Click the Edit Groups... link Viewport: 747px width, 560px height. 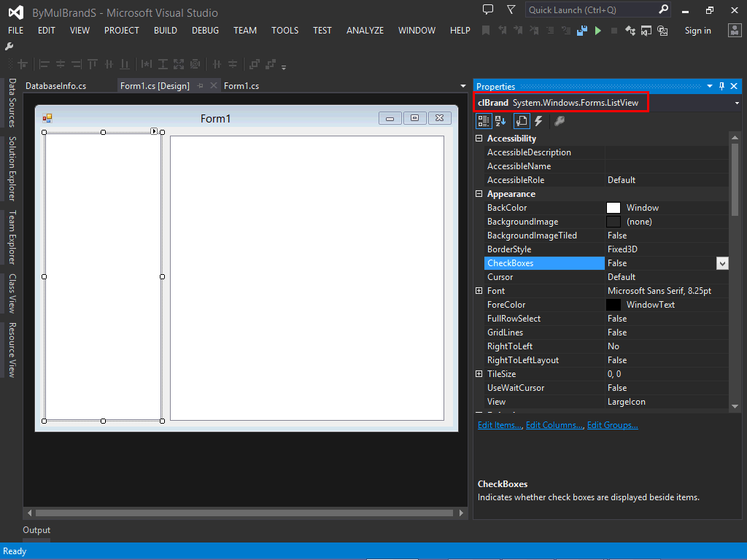point(612,425)
